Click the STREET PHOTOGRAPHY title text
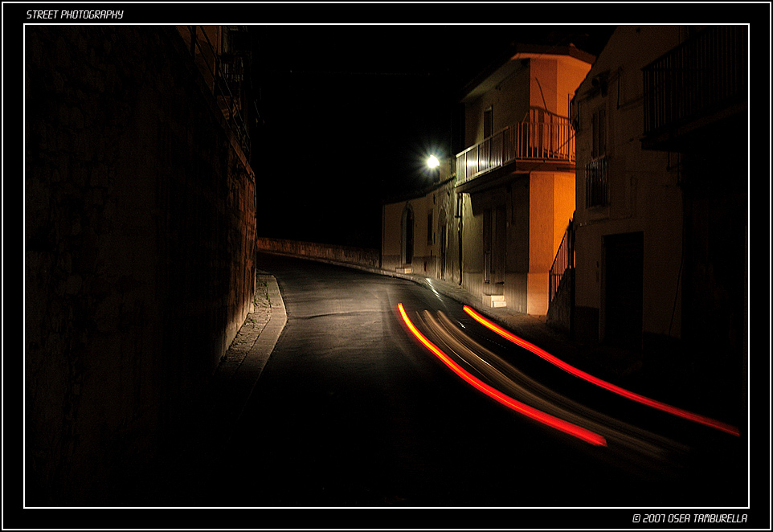This screenshot has height=532, width=773. tap(75, 14)
